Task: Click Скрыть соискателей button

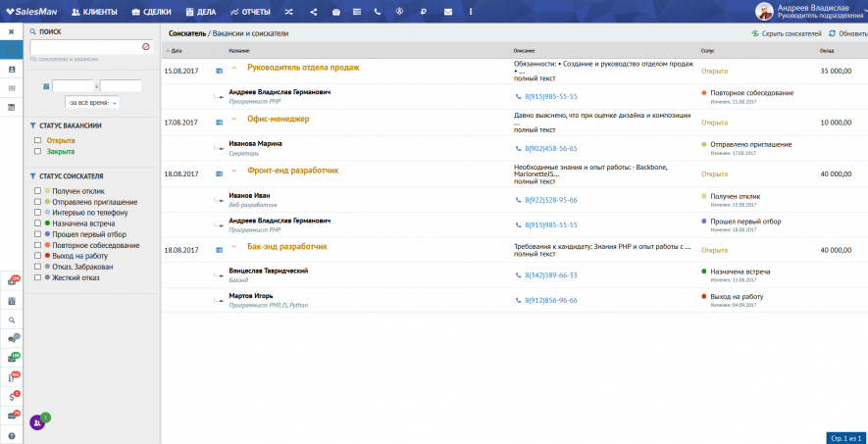Action: (787, 33)
